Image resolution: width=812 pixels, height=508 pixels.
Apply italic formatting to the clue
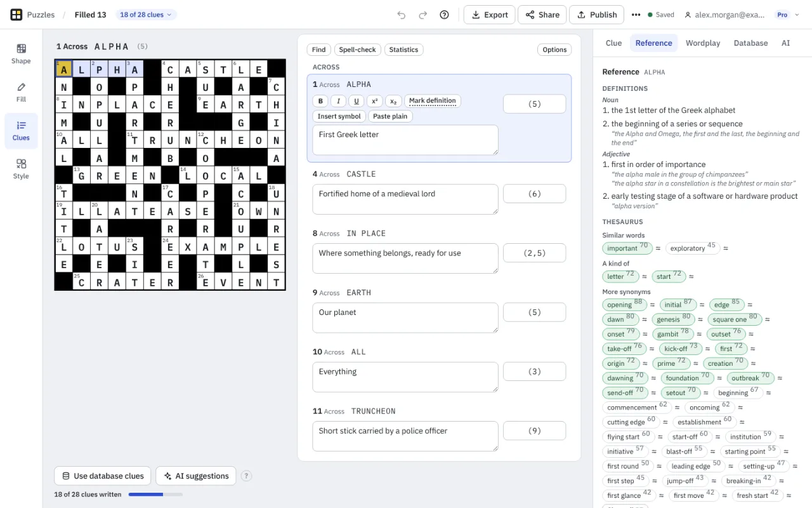338,101
